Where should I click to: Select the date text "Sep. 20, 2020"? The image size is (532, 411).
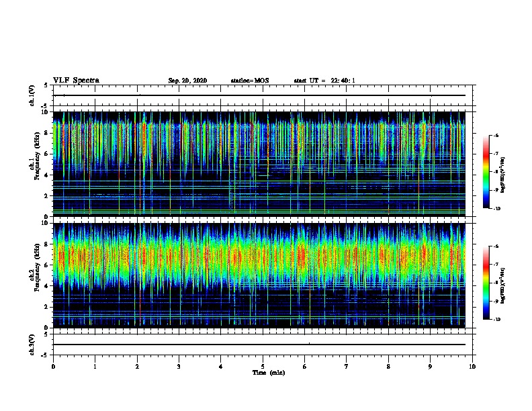coord(187,81)
